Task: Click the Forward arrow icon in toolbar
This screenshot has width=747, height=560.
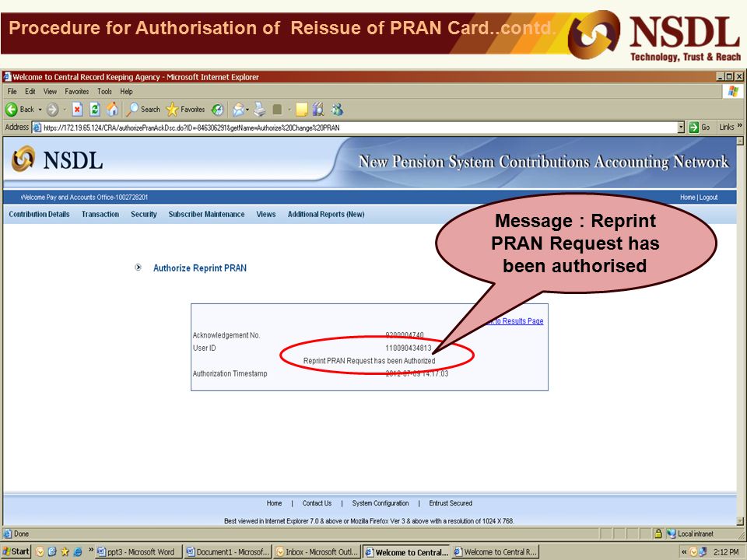Action: pos(52,110)
